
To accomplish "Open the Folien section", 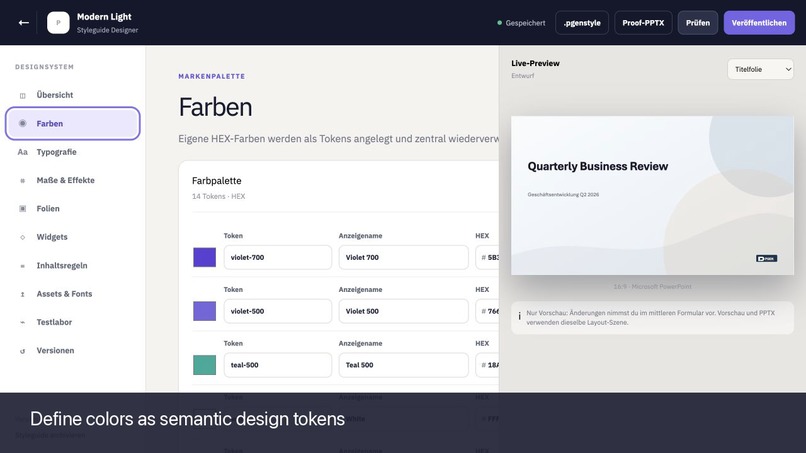I will pyautogui.click(x=72, y=209).
